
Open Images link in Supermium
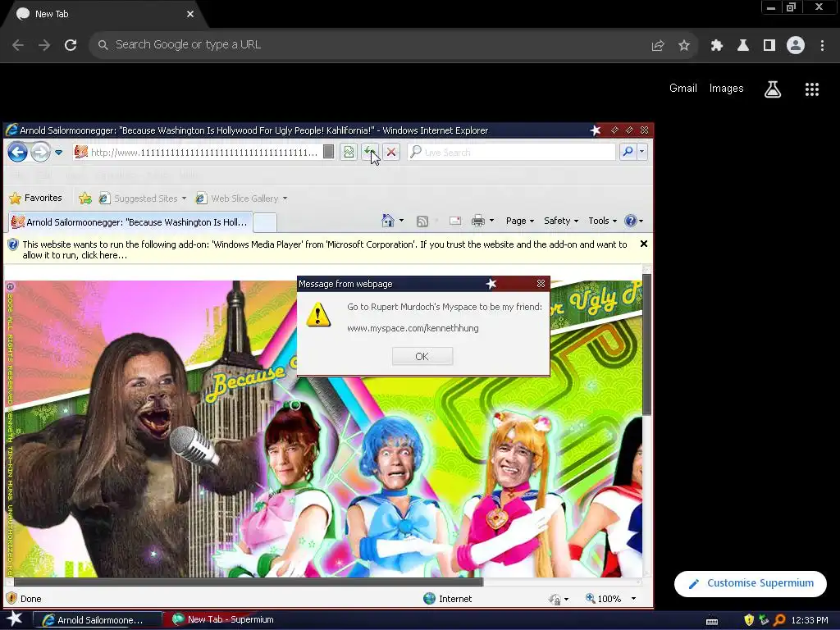727,89
